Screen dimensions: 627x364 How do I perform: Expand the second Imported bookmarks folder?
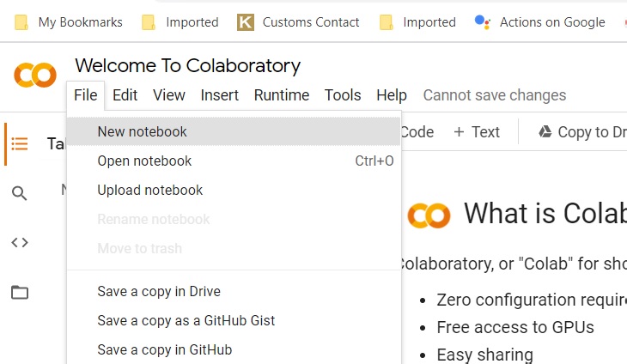[417, 22]
